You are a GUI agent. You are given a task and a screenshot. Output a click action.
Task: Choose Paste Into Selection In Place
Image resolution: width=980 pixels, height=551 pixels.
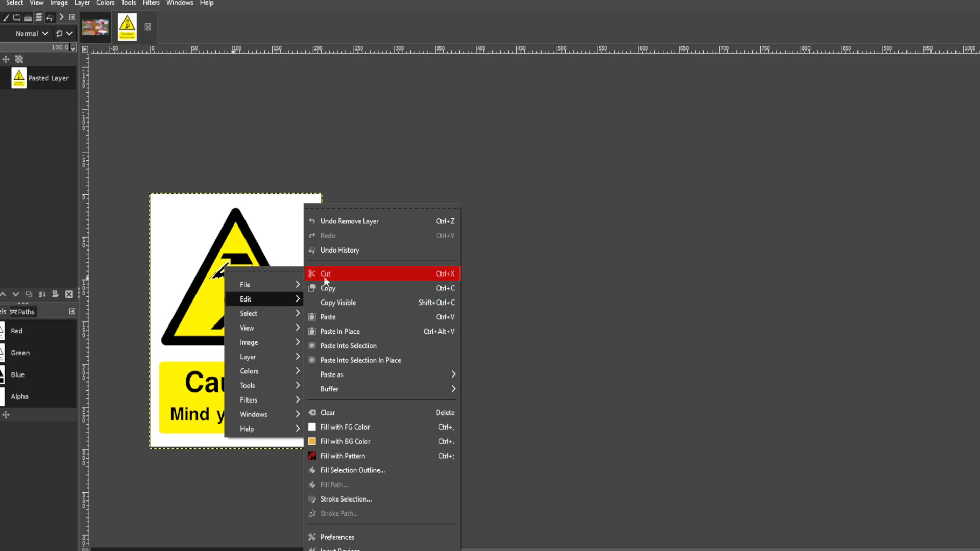click(382, 360)
